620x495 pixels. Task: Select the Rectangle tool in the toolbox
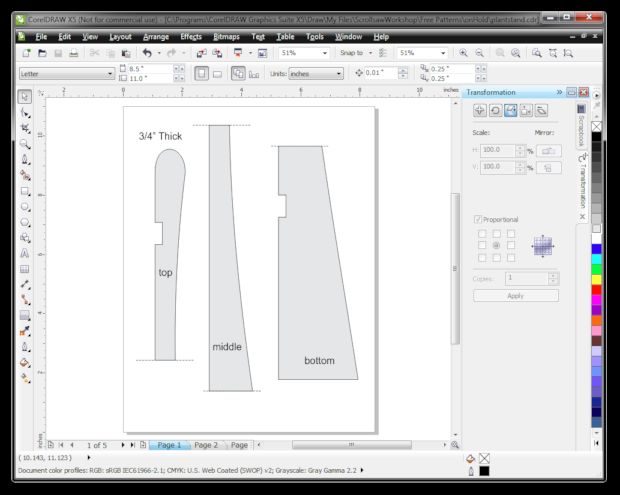click(25, 191)
